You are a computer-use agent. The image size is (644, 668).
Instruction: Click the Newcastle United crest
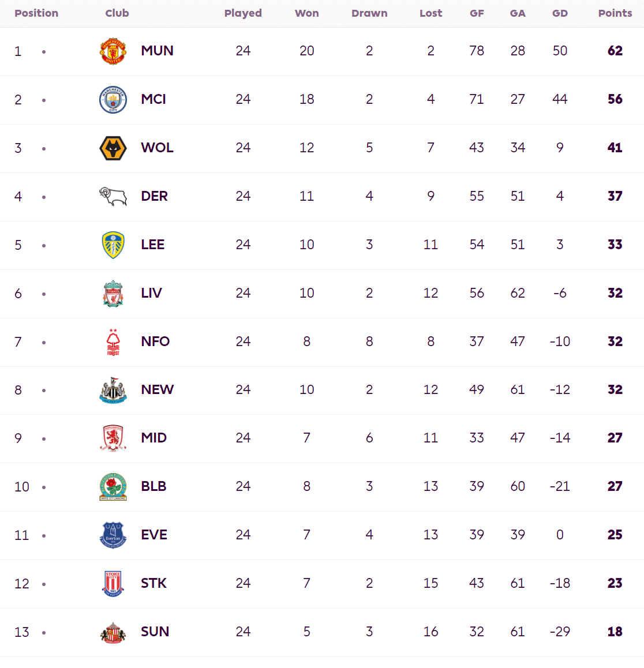(x=113, y=390)
